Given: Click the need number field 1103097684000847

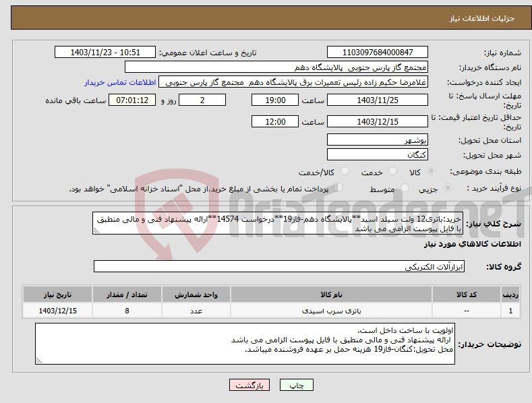Looking at the screenshot, I should point(378,53).
